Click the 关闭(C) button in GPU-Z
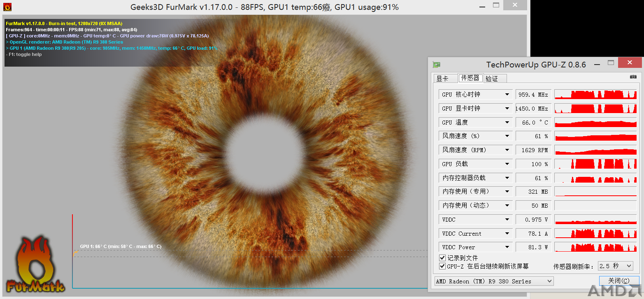The height and width of the screenshot is (299, 644). pos(619,281)
